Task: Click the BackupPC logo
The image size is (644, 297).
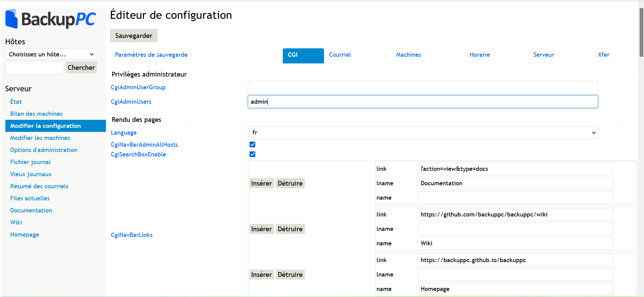Action: click(x=51, y=19)
